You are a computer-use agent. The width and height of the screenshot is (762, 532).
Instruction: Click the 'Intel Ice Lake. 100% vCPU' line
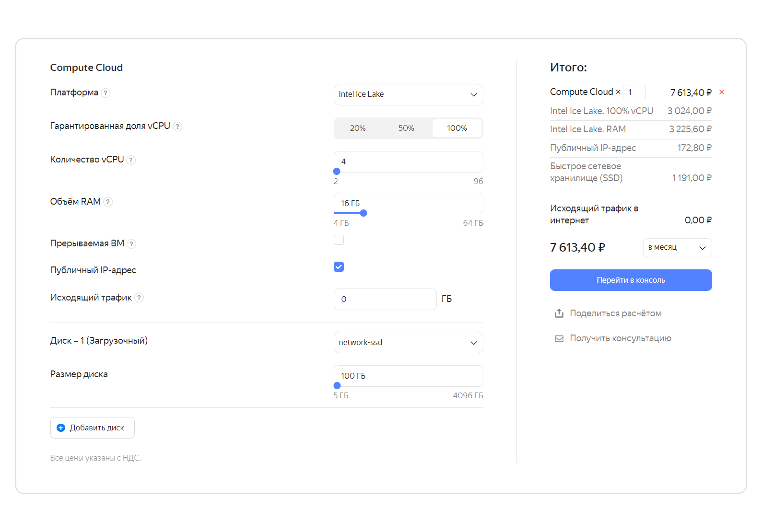pyautogui.click(x=602, y=111)
